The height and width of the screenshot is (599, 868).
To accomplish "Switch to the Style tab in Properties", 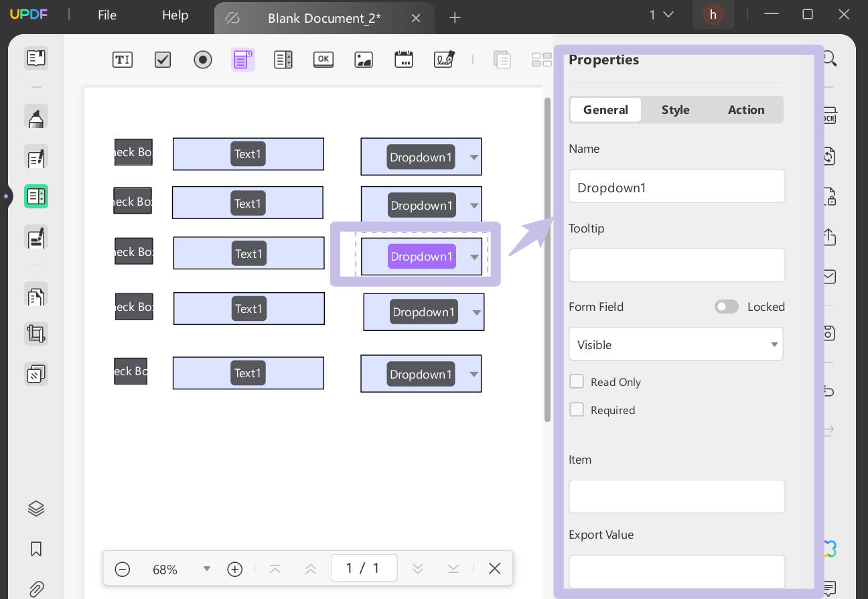I will pos(675,109).
